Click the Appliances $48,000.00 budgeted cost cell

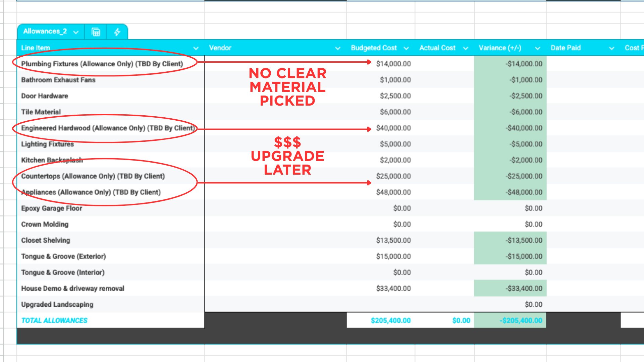tap(393, 192)
